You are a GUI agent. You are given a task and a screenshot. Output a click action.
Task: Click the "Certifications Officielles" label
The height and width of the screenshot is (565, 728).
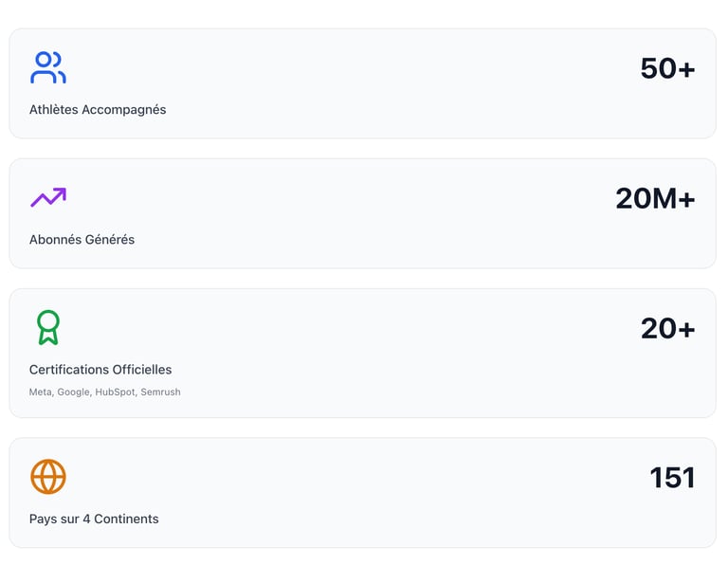[100, 370]
